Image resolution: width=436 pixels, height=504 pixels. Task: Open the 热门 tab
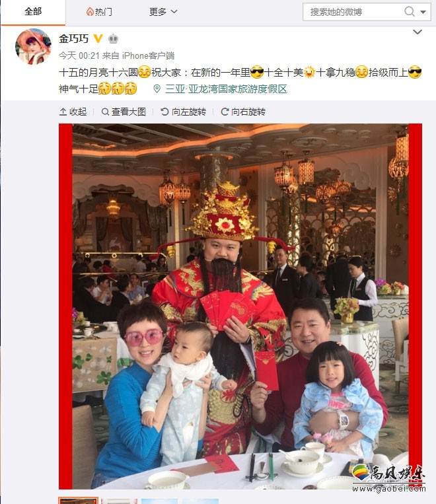click(x=99, y=12)
